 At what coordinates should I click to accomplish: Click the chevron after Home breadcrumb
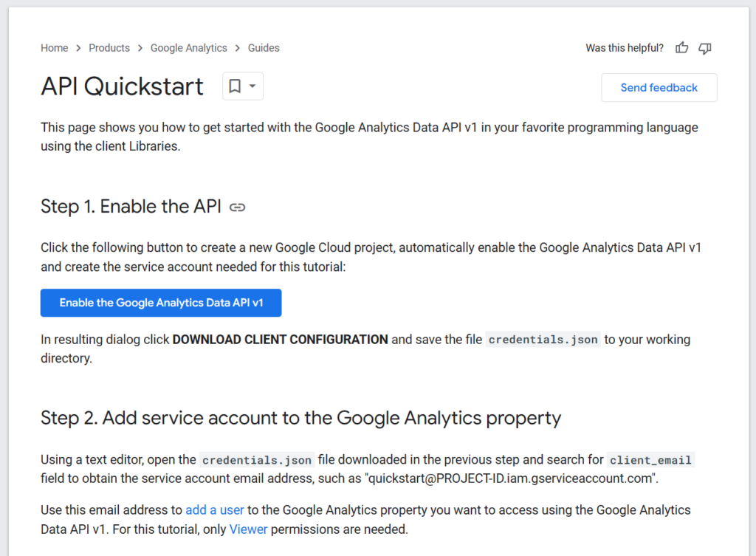[78, 48]
